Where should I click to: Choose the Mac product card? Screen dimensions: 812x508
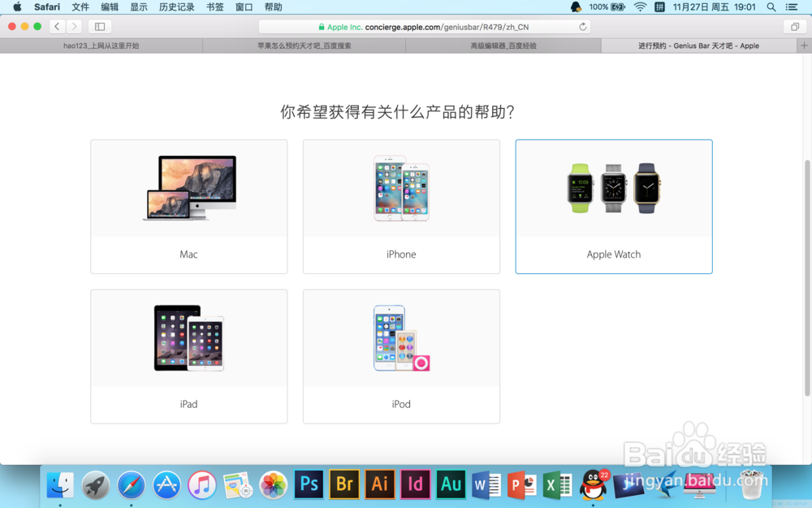pyautogui.click(x=189, y=206)
